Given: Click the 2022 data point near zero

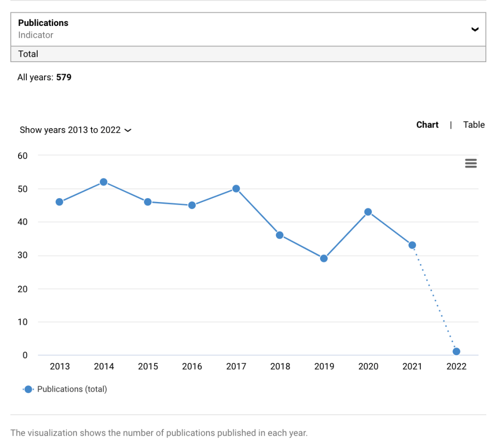Looking at the screenshot, I should (x=456, y=352).
